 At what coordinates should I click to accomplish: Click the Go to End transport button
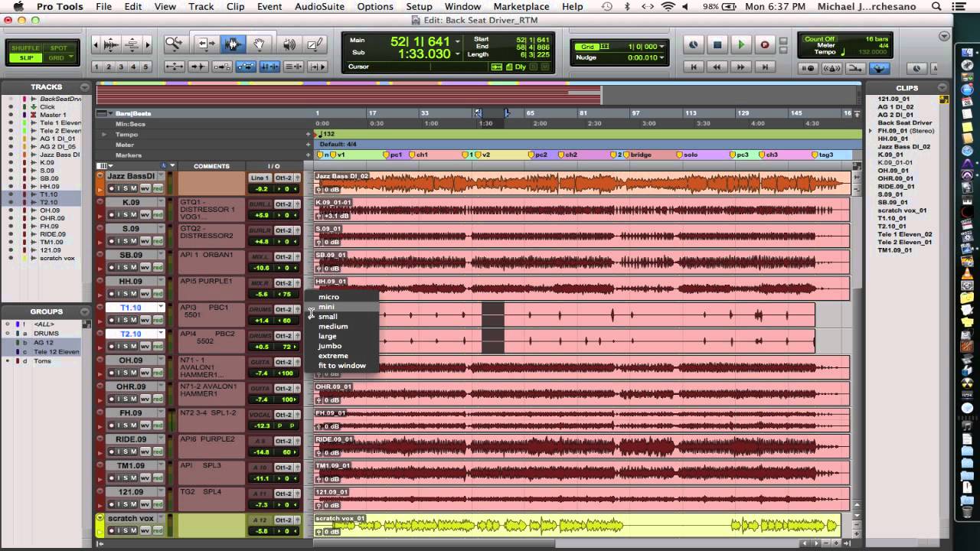pyautogui.click(x=765, y=67)
